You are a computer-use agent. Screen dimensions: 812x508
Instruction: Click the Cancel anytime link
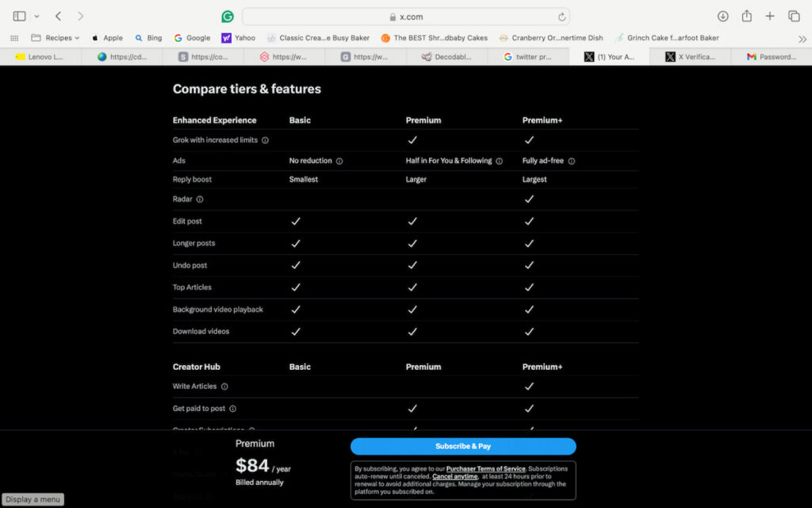click(454, 476)
